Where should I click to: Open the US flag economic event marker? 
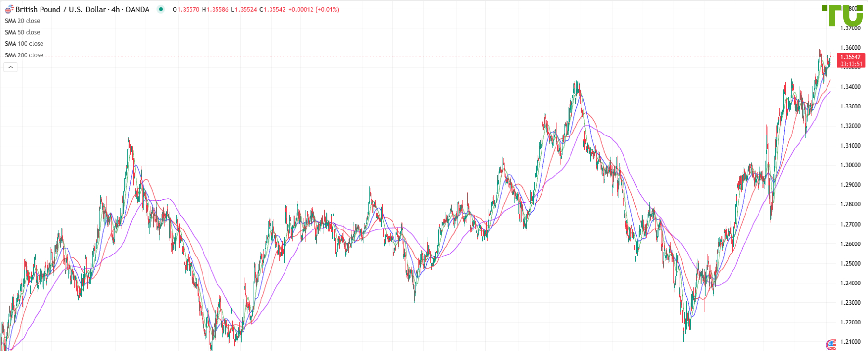pyautogui.click(x=830, y=345)
